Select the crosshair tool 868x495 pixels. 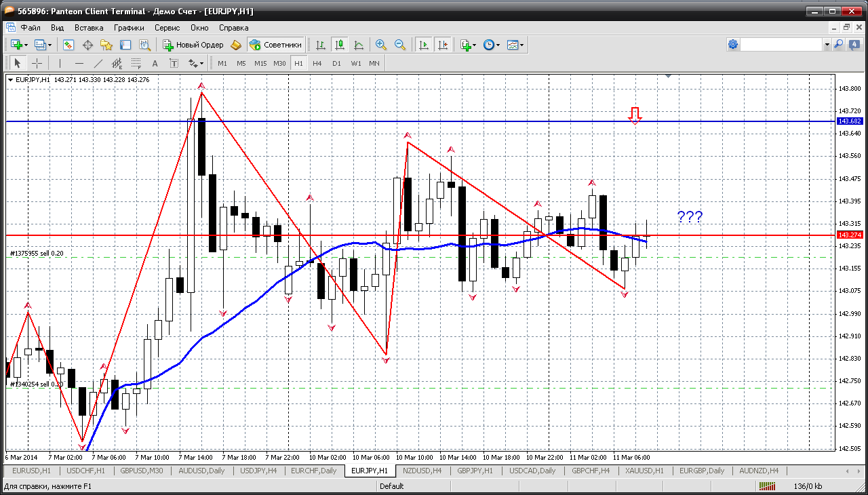37,63
